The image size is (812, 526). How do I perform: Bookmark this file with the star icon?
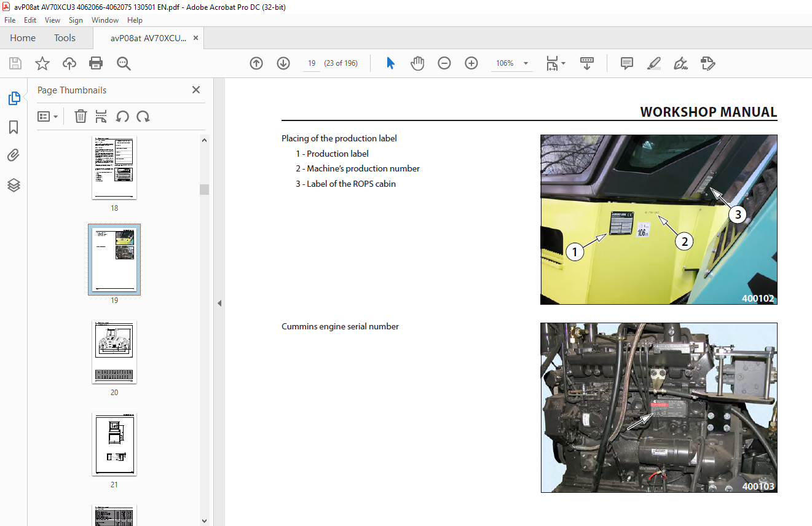pos(42,63)
